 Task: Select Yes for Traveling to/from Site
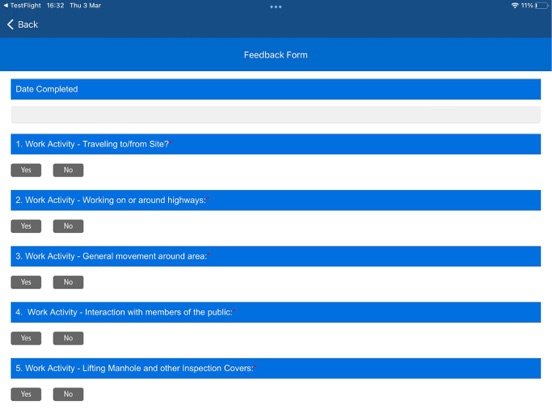tap(26, 170)
